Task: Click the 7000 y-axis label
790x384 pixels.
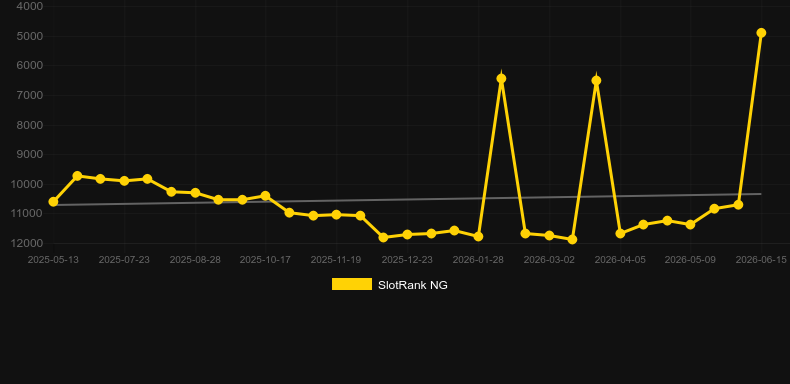Action: [x=30, y=95]
